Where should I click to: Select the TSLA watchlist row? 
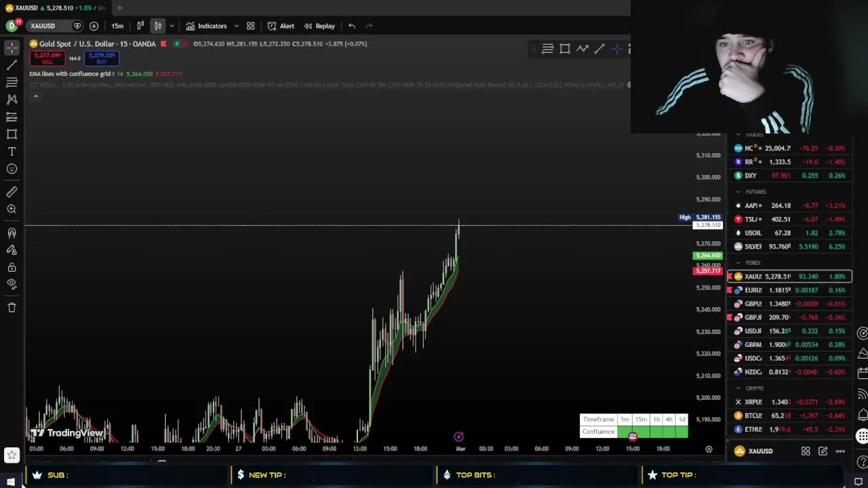point(789,219)
